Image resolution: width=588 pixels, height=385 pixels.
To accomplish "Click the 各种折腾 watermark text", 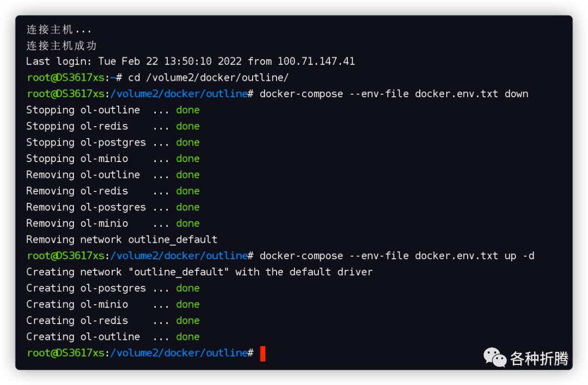I will 539,358.
